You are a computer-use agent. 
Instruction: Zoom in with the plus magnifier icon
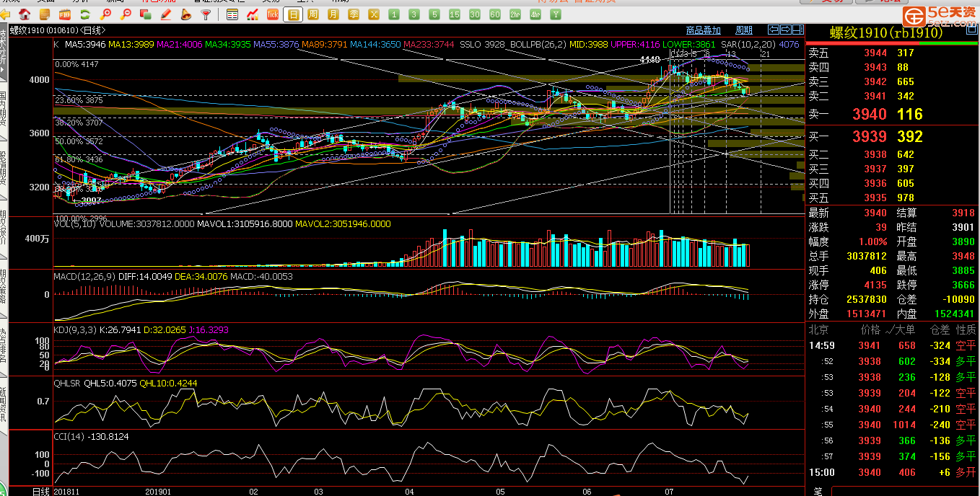[x=106, y=14]
